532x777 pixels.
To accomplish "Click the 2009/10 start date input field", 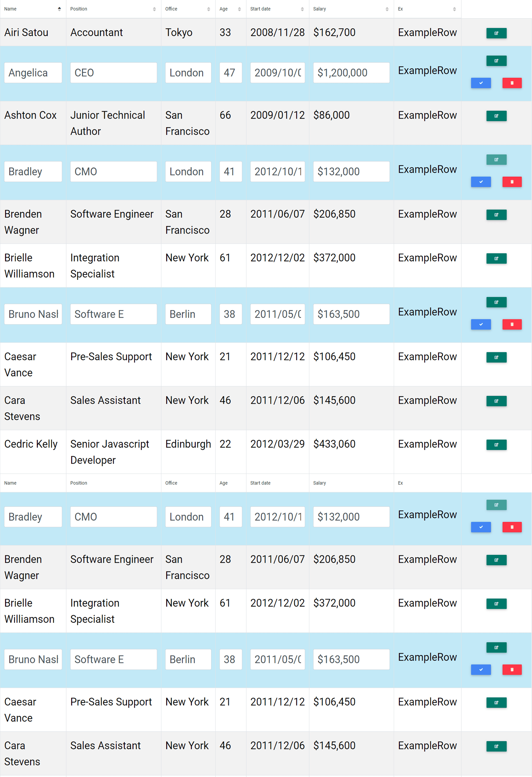I will click(277, 73).
